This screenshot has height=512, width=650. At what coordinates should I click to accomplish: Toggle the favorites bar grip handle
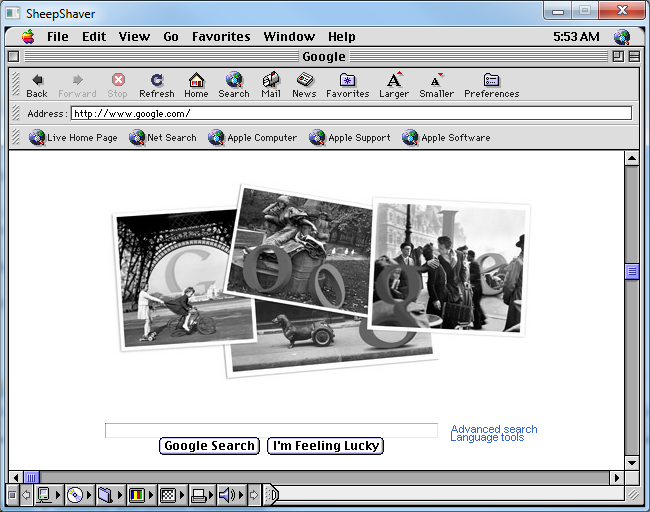click(x=15, y=137)
